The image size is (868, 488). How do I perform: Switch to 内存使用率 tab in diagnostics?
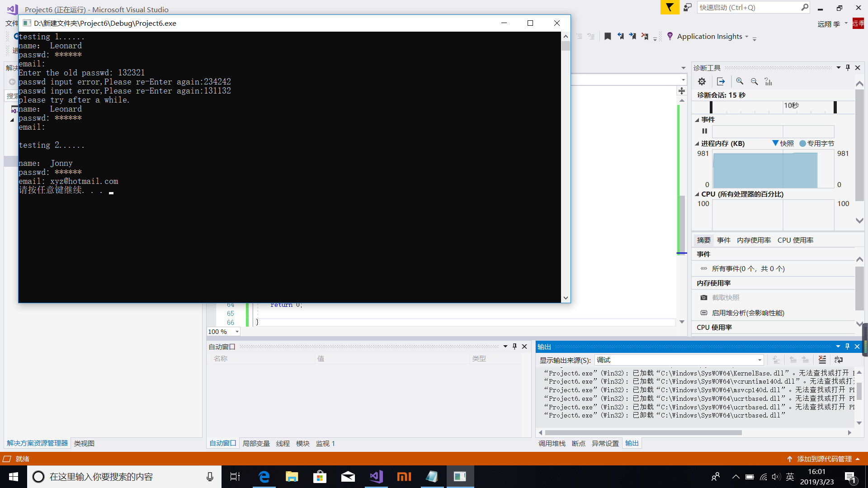click(754, 240)
